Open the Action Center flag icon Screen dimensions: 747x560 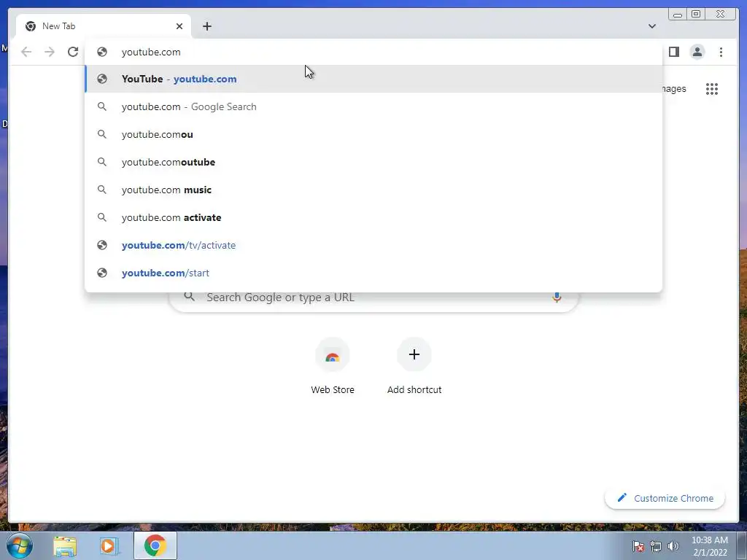pyautogui.click(x=638, y=546)
